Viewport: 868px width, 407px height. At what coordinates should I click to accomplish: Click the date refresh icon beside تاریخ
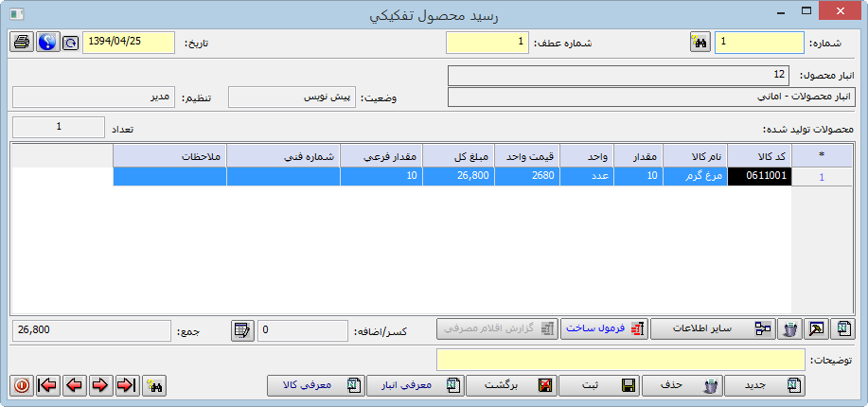click(x=70, y=43)
